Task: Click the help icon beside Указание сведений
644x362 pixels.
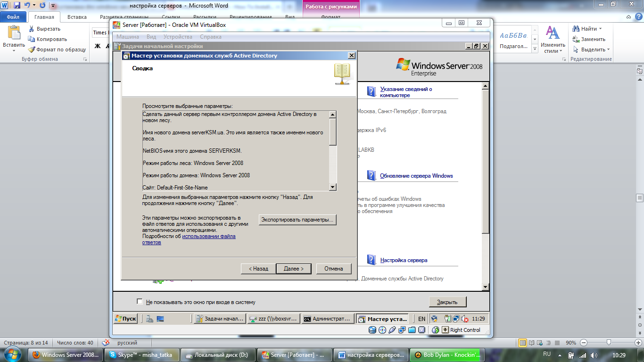Action: click(x=372, y=91)
